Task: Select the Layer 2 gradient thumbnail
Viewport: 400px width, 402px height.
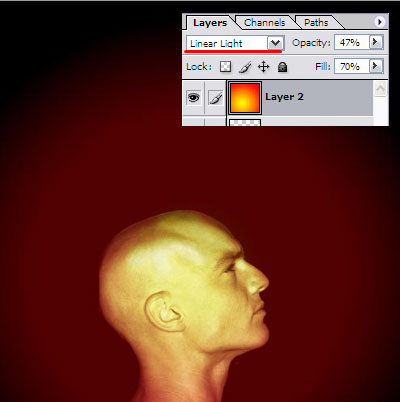Action: (x=245, y=98)
